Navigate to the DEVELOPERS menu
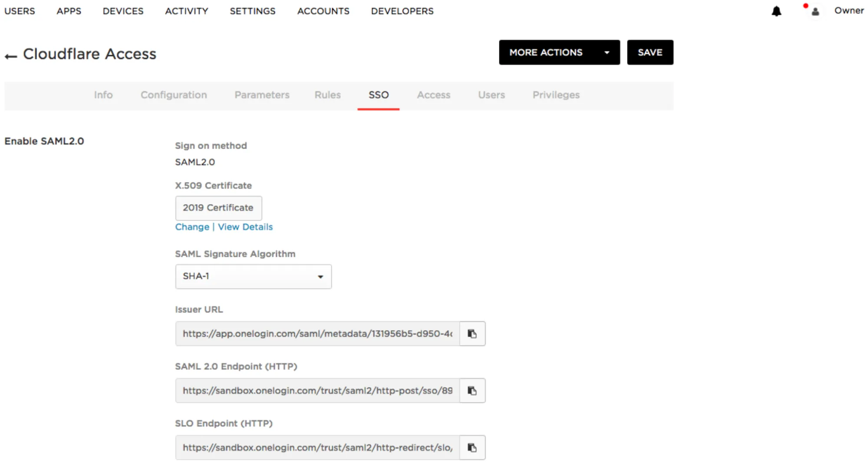868x467 pixels. [402, 11]
